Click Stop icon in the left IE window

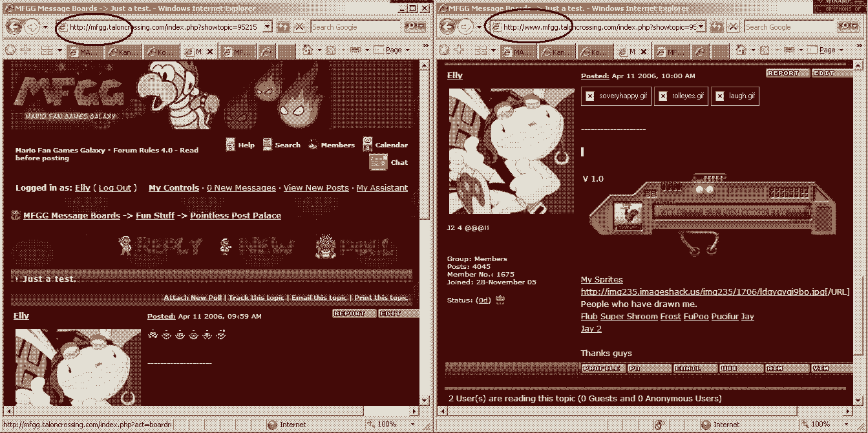coord(299,27)
